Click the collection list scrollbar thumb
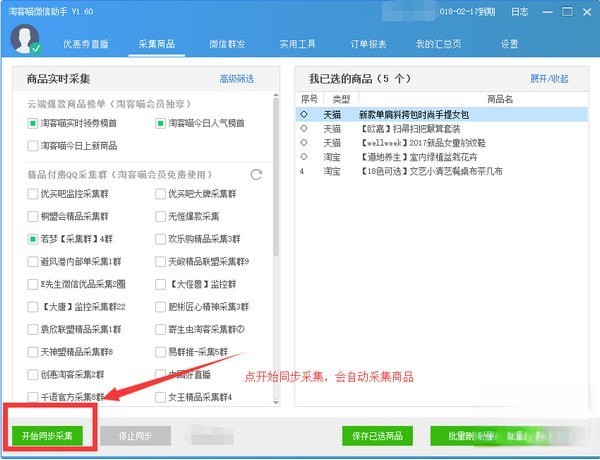Viewport: 600px width, 460px height. (x=276, y=177)
